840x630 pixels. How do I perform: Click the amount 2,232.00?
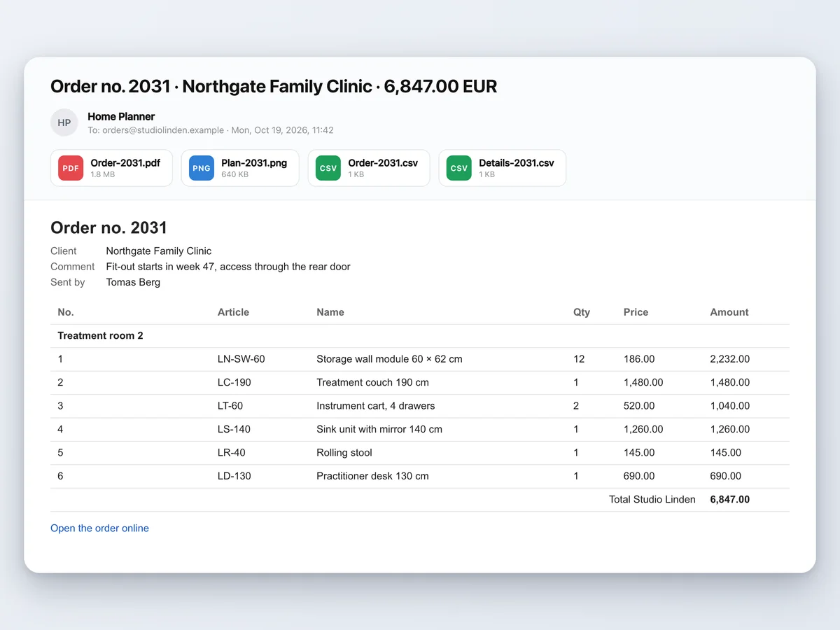729,359
